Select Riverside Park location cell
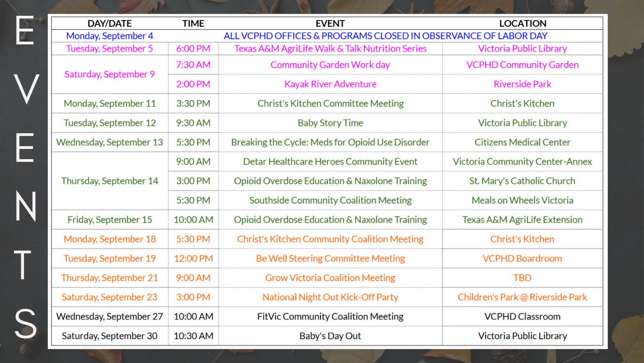Viewport: 644px width, 363px height. click(x=522, y=84)
